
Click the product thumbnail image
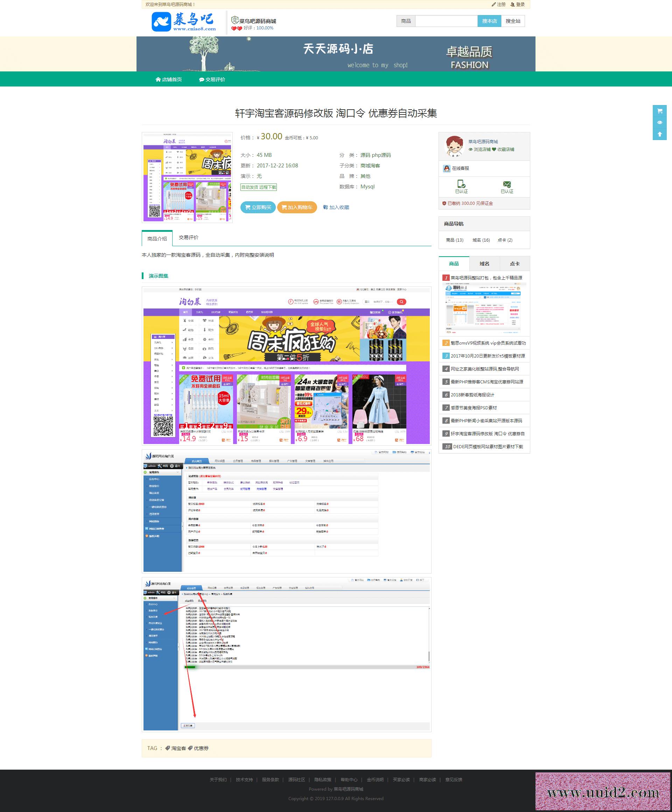(187, 178)
